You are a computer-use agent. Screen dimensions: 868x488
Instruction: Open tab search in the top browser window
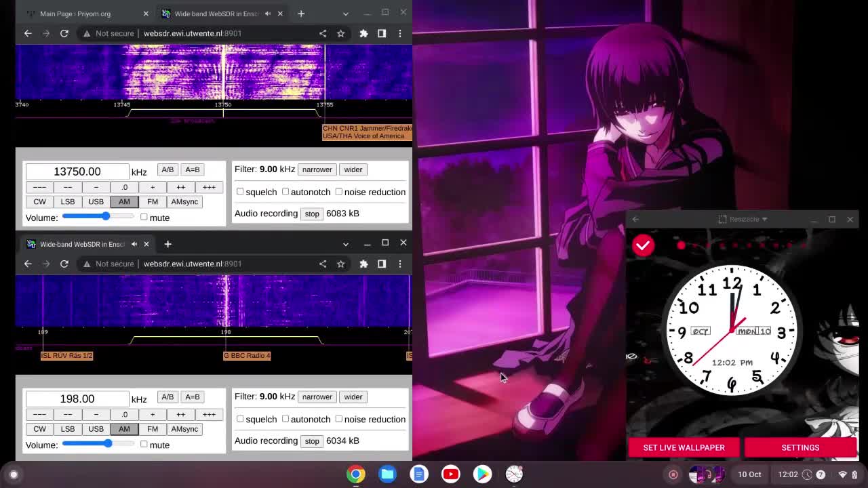click(x=346, y=14)
